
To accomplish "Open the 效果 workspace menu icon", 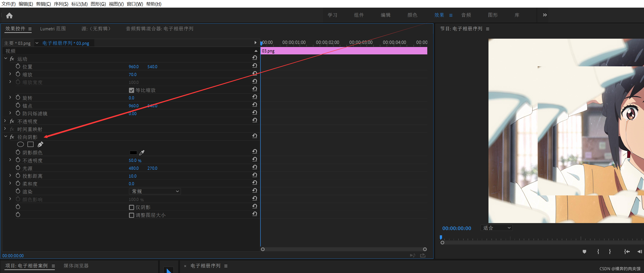I will (451, 15).
